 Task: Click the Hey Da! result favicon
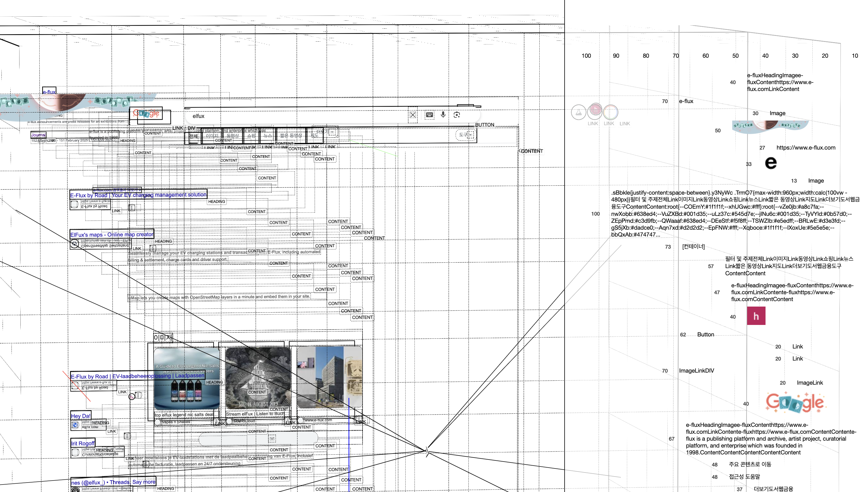(x=75, y=425)
